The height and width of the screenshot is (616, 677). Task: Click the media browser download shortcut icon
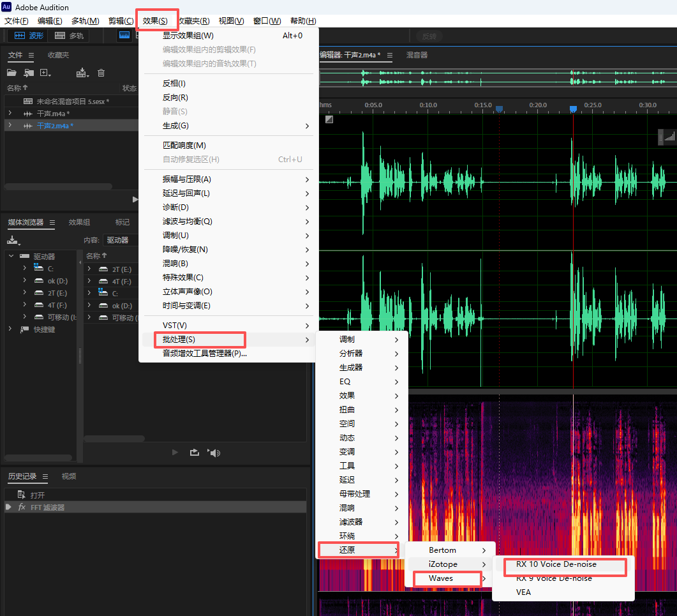pos(13,240)
